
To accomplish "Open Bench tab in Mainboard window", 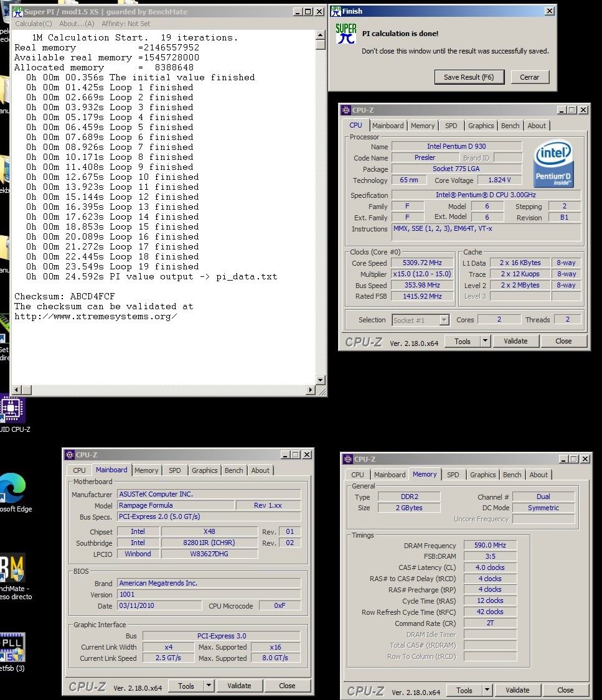I will tap(233, 470).
